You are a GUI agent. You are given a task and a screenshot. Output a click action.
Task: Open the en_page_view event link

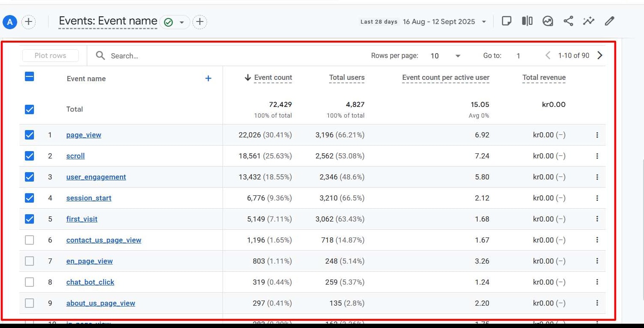[89, 261]
